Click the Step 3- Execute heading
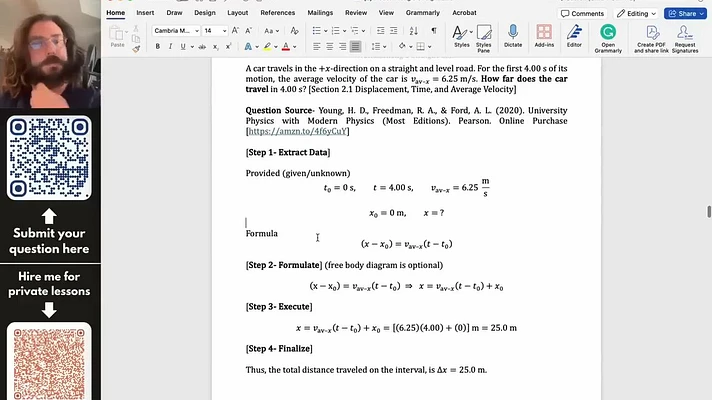 [x=279, y=307]
